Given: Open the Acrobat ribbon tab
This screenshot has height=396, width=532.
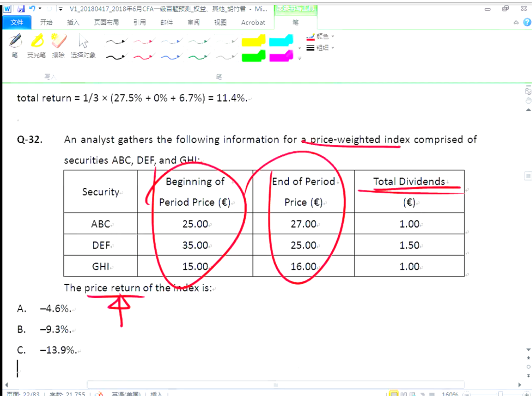Looking at the screenshot, I should [253, 22].
